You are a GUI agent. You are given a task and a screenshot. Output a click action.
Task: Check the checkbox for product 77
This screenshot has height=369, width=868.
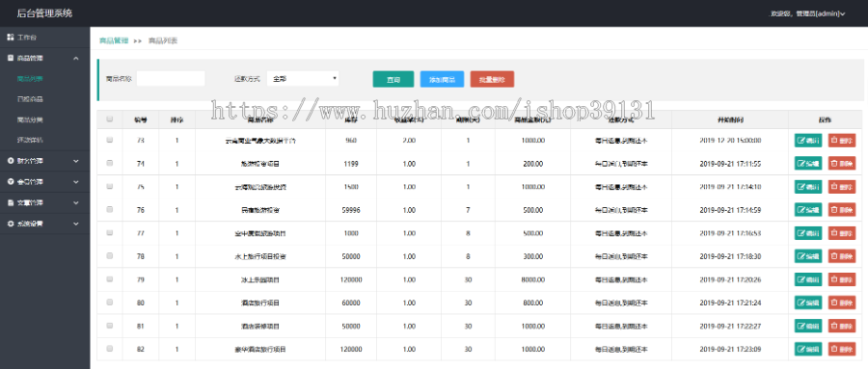(x=110, y=233)
